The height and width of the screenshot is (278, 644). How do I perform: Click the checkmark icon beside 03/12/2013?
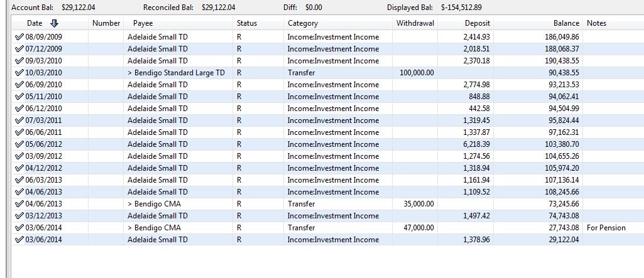coord(19,216)
